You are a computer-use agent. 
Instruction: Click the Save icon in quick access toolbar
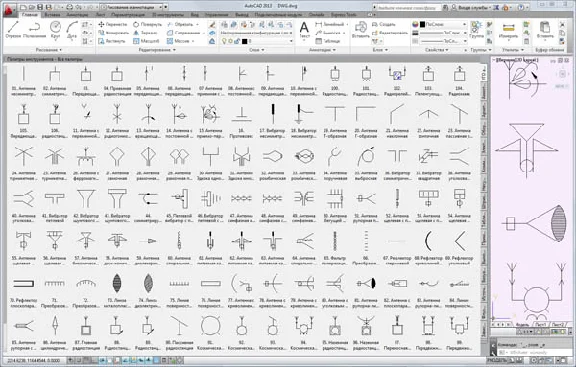(x=40, y=7)
